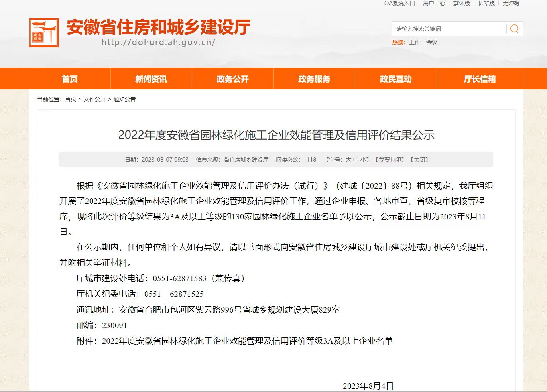
Task: Open the 政民互动 navigation menu
Action: pyautogui.click(x=395, y=79)
